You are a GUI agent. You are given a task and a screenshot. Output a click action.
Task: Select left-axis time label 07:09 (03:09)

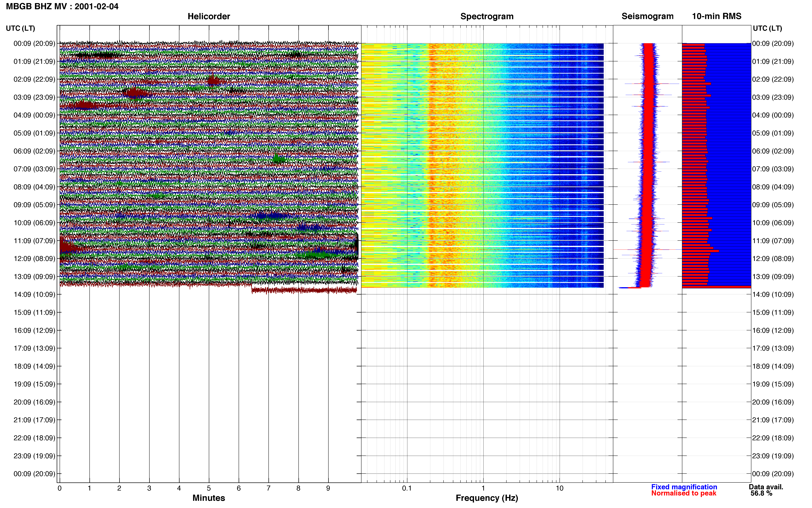tap(34, 169)
